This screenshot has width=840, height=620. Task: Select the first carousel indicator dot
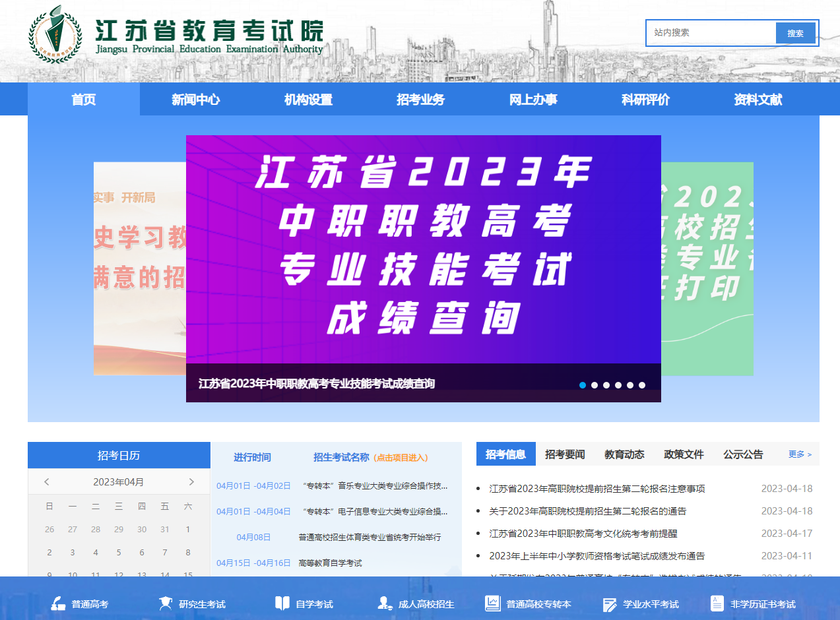pos(583,385)
